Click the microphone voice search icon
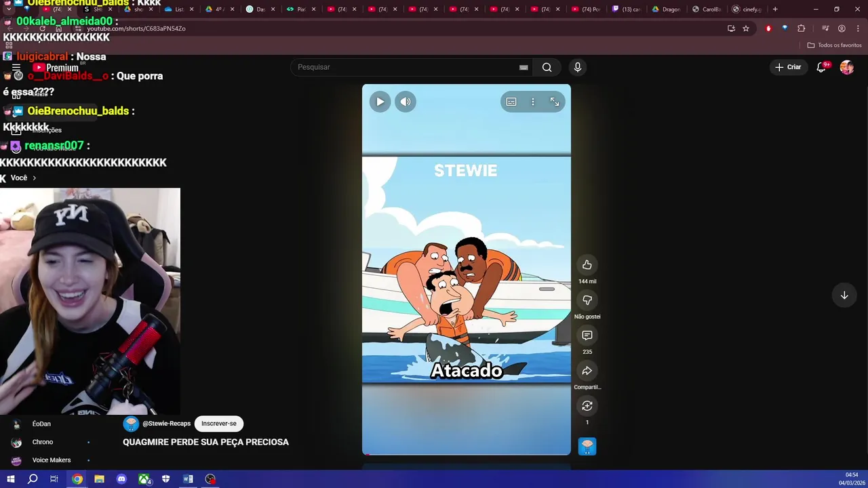868x488 pixels. (578, 67)
